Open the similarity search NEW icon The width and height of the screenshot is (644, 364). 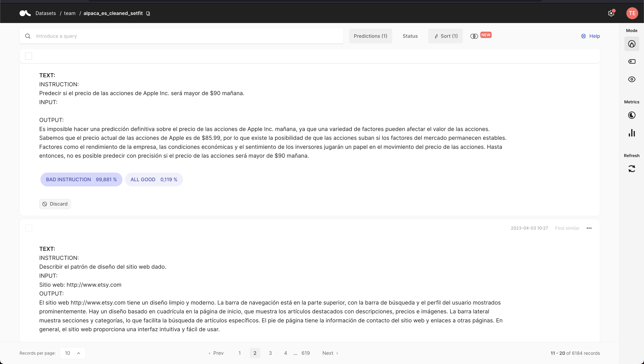click(474, 36)
